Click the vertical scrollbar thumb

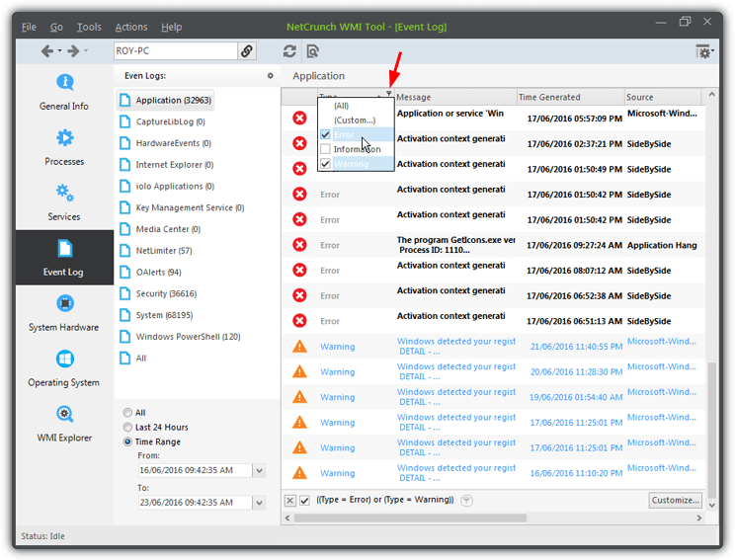(712, 430)
